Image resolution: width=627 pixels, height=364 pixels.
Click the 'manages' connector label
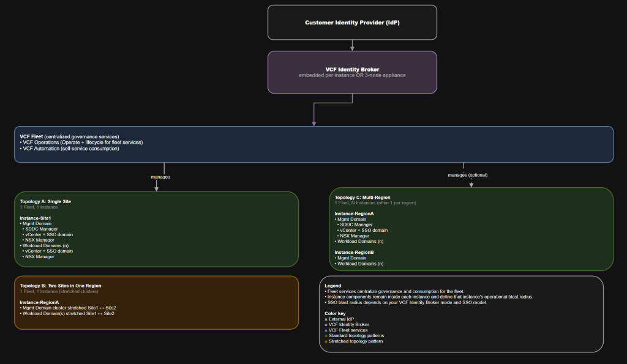pyautogui.click(x=160, y=177)
